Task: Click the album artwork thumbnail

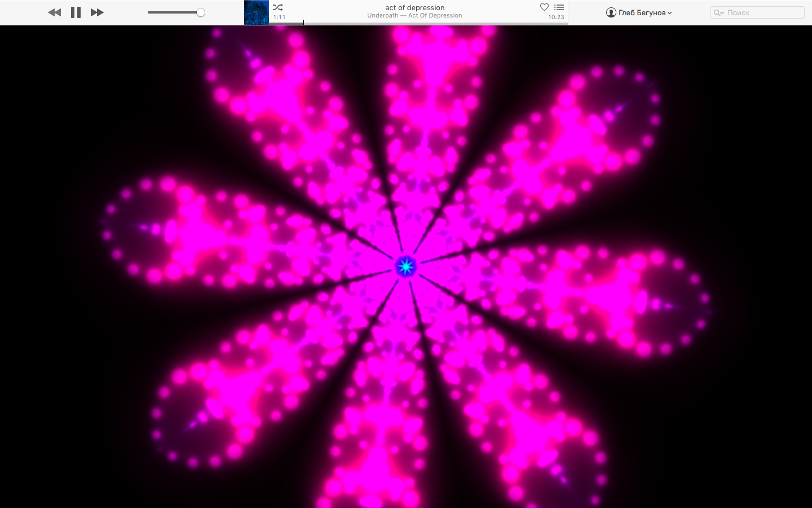Action: point(256,12)
